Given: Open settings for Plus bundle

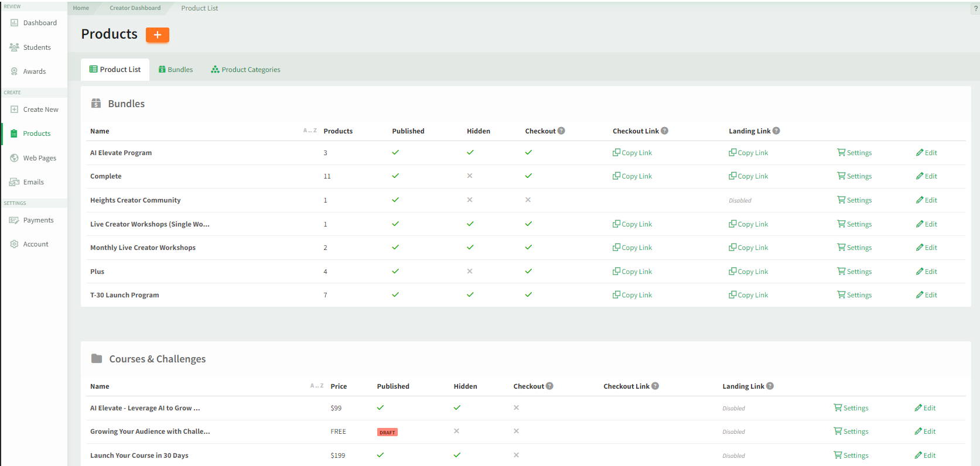Looking at the screenshot, I should (x=855, y=272).
